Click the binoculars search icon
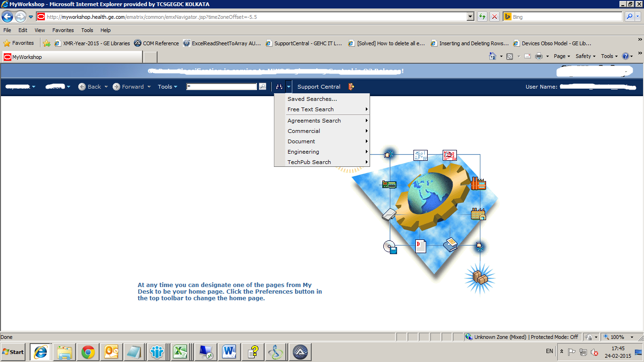 coord(279,87)
